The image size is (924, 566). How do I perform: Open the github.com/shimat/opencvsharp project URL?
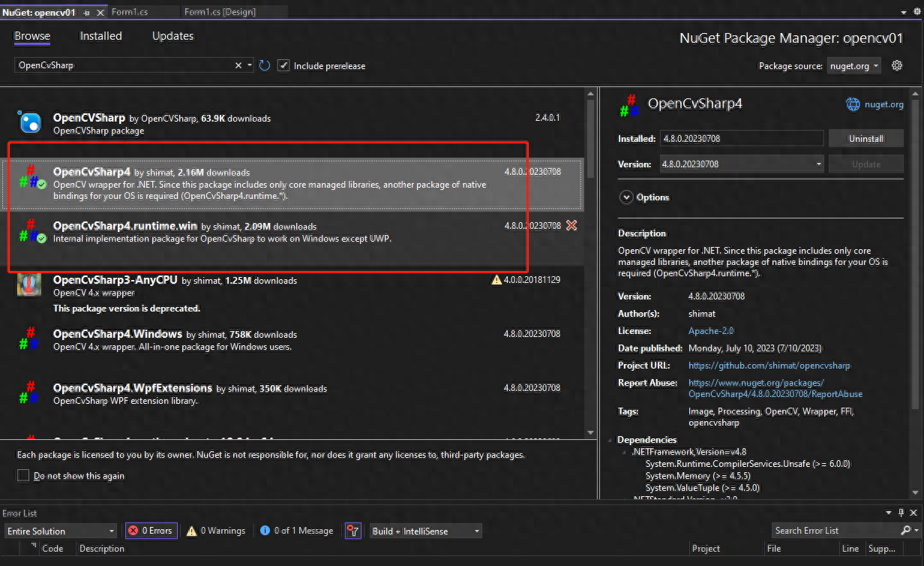click(769, 366)
